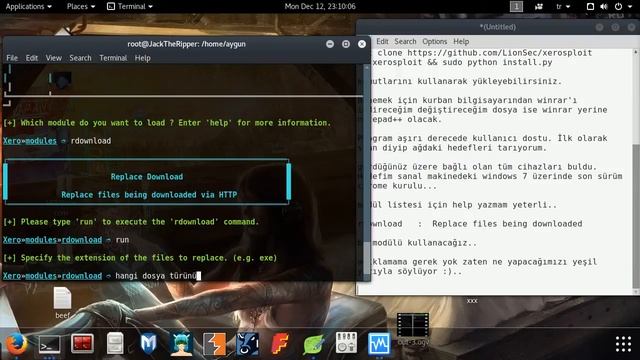Open the terminal's Terminal menu
This screenshot has width=640, height=360.
113,58
